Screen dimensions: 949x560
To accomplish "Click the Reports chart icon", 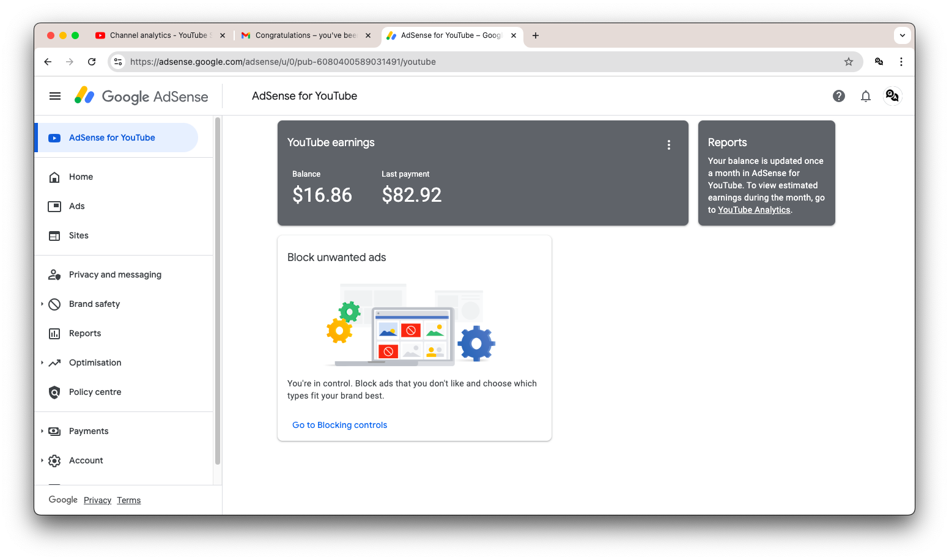I will click(54, 334).
